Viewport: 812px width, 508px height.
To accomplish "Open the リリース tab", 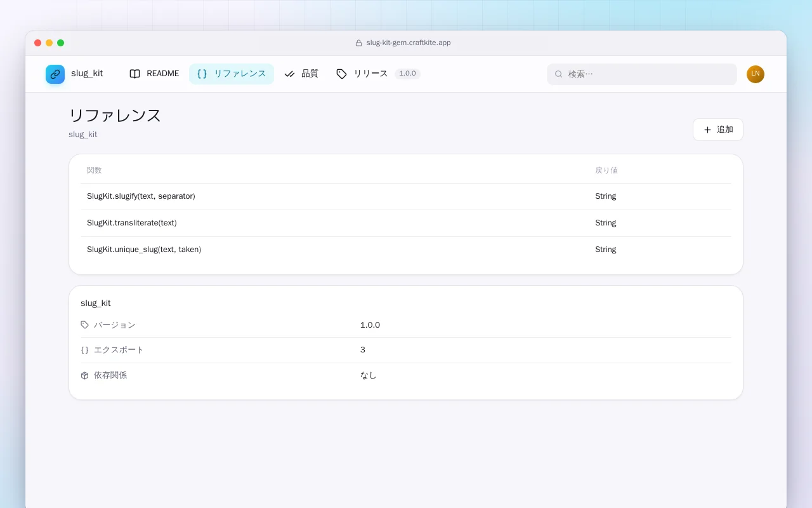I will tap(378, 74).
